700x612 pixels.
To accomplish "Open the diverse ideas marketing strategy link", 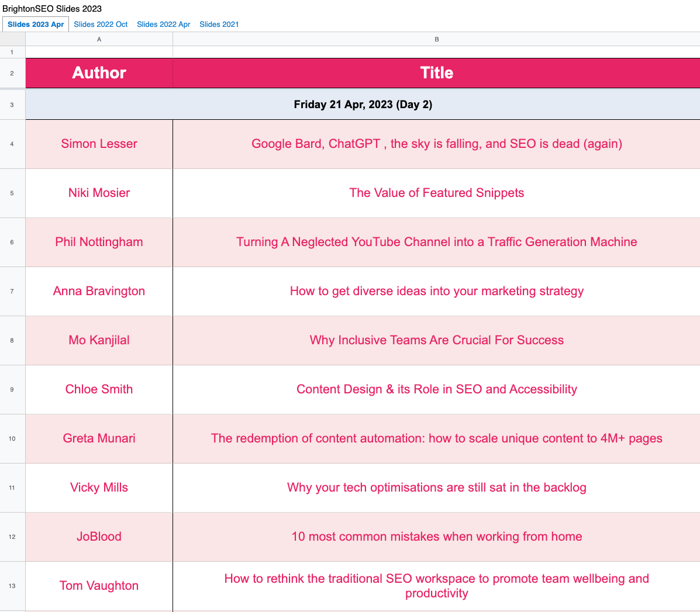I will pyautogui.click(x=436, y=291).
